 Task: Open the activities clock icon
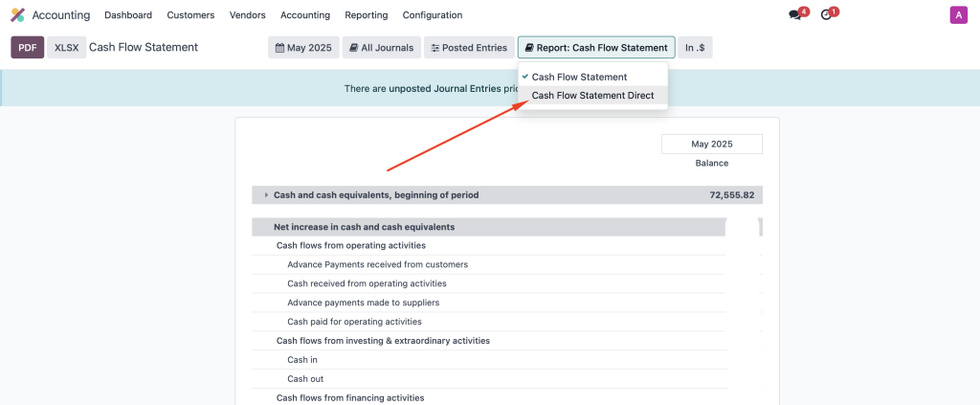click(x=826, y=15)
